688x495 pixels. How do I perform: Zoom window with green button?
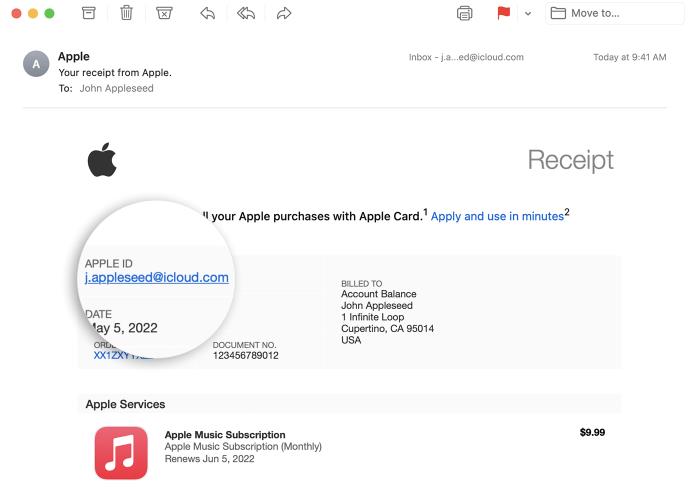click(50, 14)
